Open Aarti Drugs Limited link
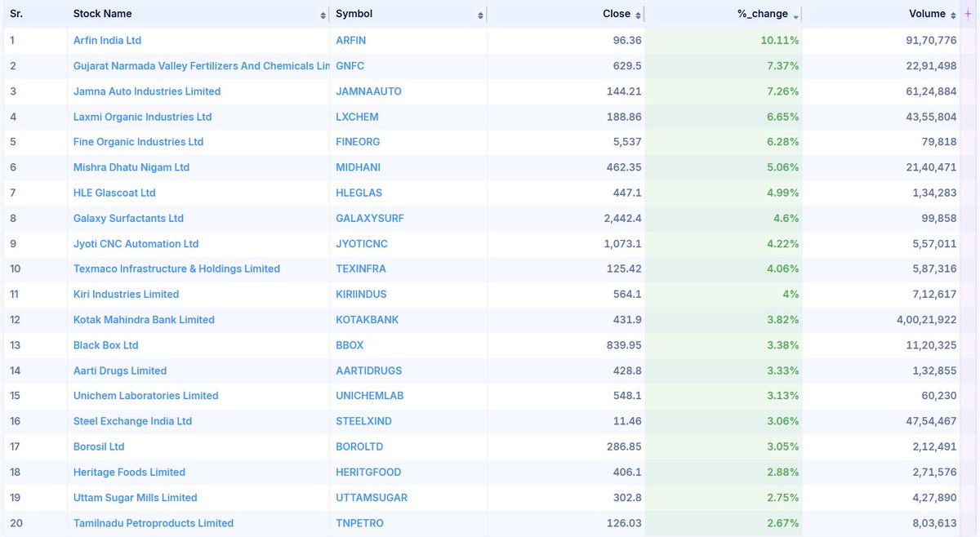Screen dimensions: 980x537 click(x=120, y=371)
